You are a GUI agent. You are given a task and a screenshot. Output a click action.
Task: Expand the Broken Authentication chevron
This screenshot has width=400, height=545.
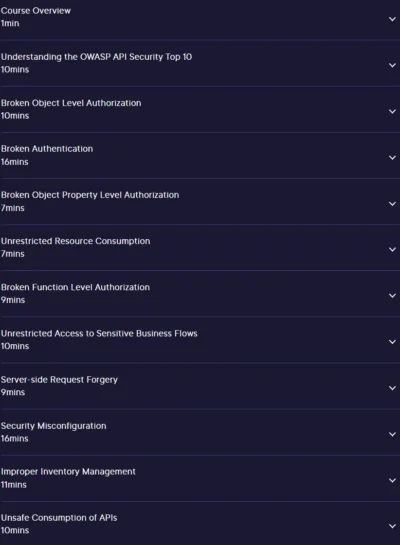[x=392, y=158]
